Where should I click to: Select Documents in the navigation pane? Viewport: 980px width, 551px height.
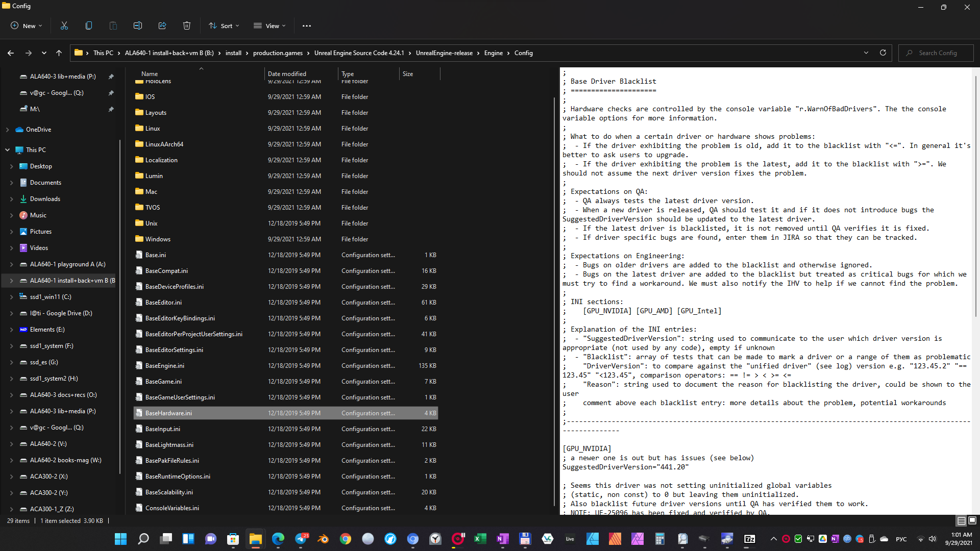pos(45,183)
